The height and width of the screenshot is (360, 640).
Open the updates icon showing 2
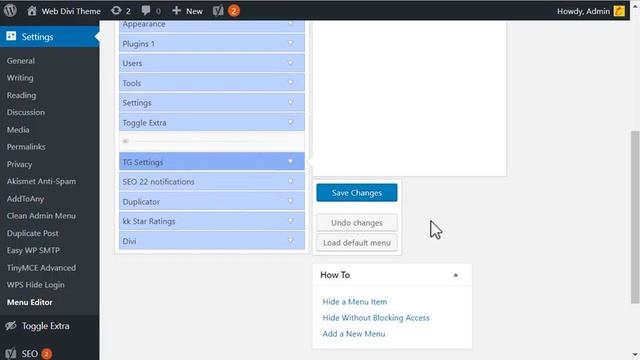coord(116,11)
